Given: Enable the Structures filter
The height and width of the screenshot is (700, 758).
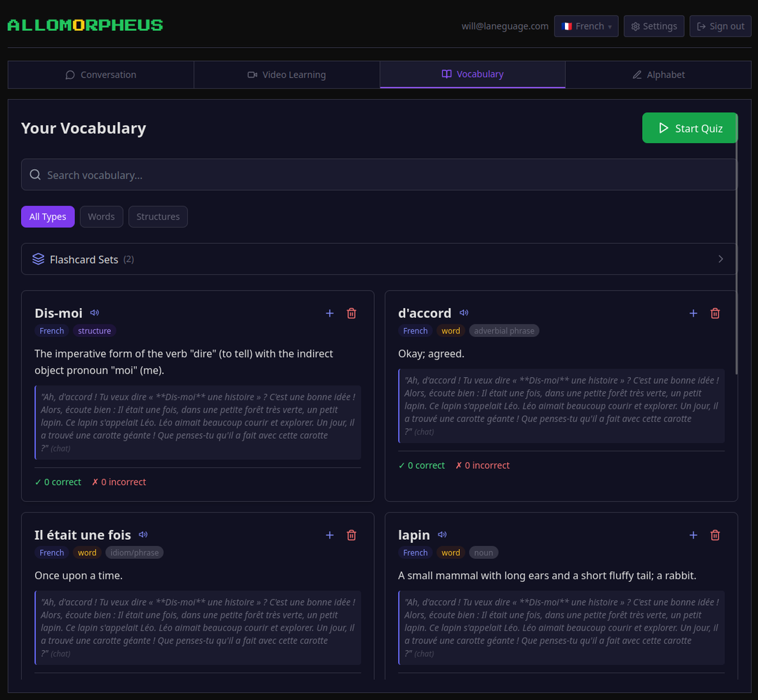Looking at the screenshot, I should click(158, 216).
